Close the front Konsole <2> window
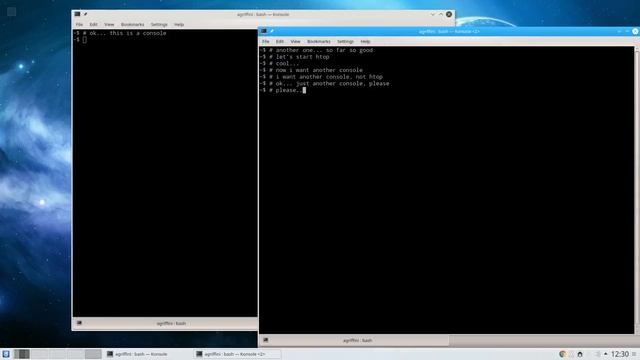The image size is (640, 360). (636, 31)
